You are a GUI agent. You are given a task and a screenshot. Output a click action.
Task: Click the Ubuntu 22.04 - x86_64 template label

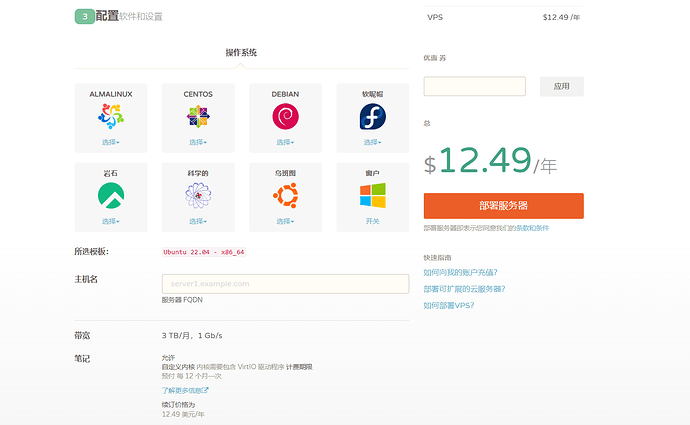click(x=204, y=252)
